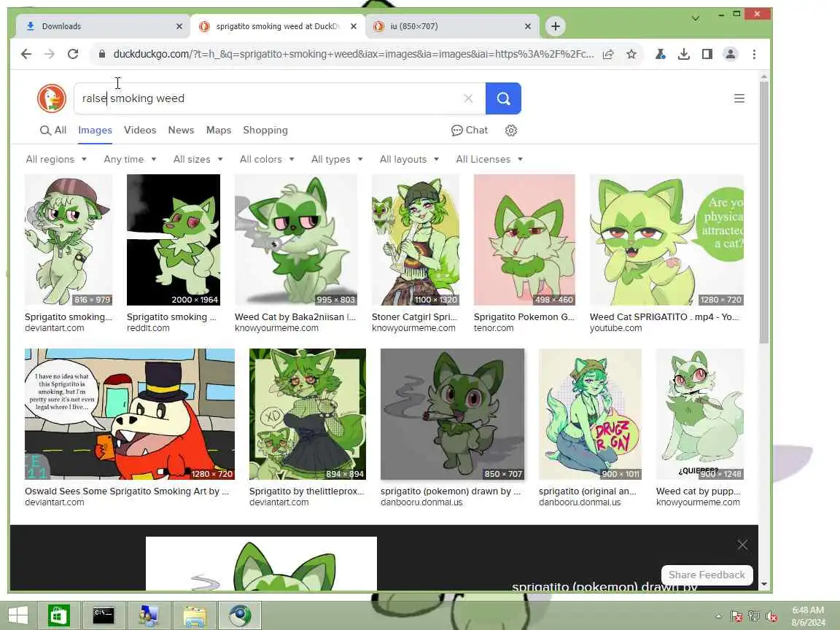Viewport: 840px width, 630px height.
Task: Open the 816 × 979 deviantart thumbnail
Action: click(x=69, y=240)
